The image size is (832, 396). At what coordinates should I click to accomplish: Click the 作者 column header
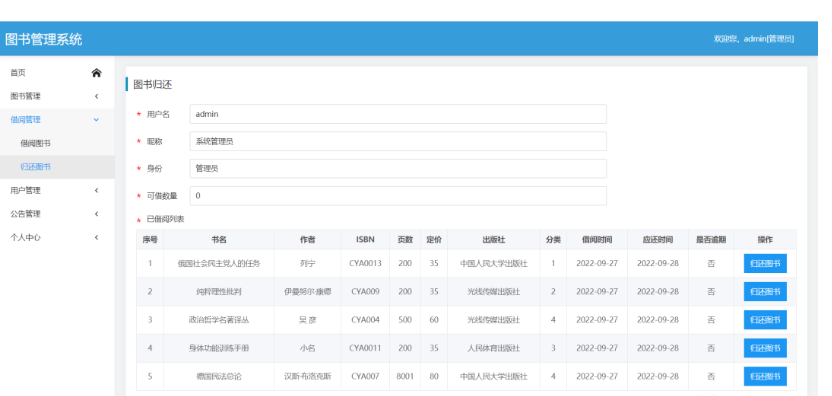pyautogui.click(x=308, y=240)
